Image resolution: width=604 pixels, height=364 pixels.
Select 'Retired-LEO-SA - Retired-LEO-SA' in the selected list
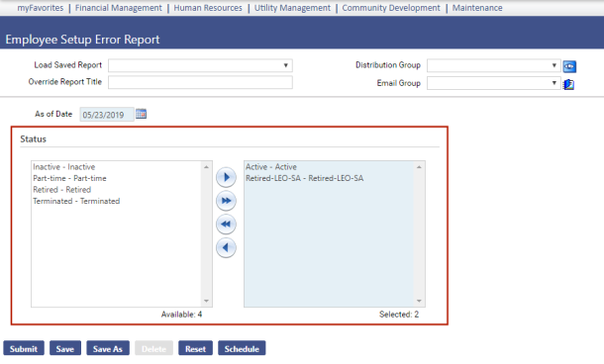click(305, 178)
